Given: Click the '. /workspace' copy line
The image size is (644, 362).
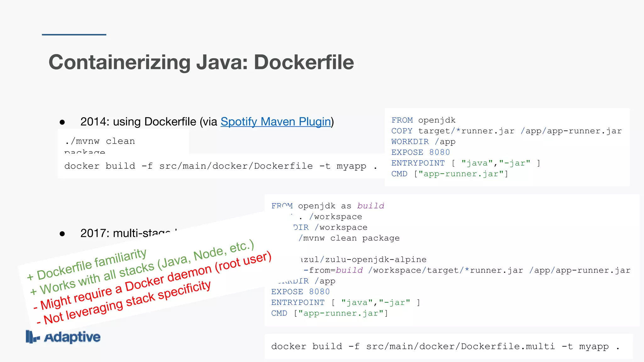Looking at the screenshot, I should 330,217.
